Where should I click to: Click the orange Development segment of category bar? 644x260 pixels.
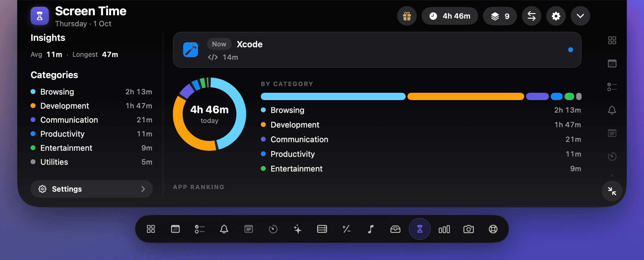coord(466,96)
